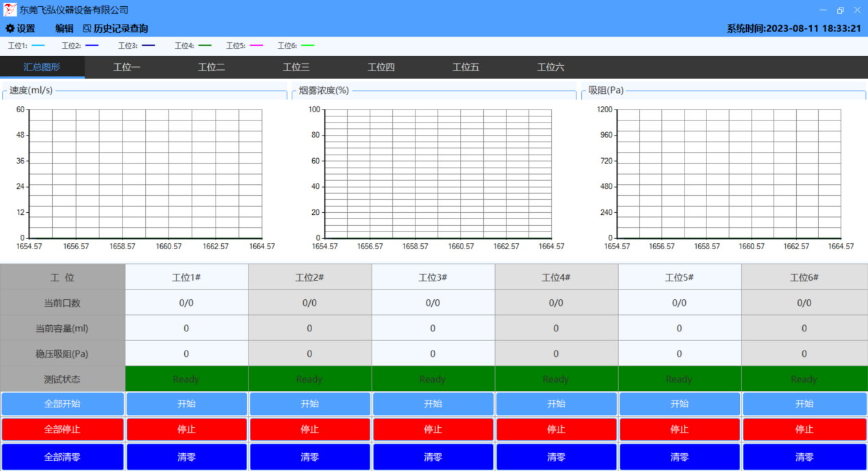Screen dimensions: 868x471
Task: Switch to the 工位一 tab
Action: 127,67
